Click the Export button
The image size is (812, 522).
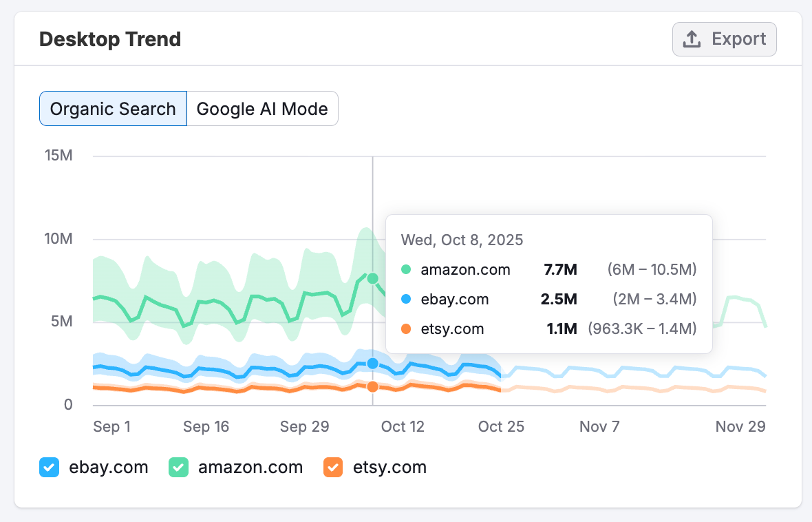(x=724, y=39)
